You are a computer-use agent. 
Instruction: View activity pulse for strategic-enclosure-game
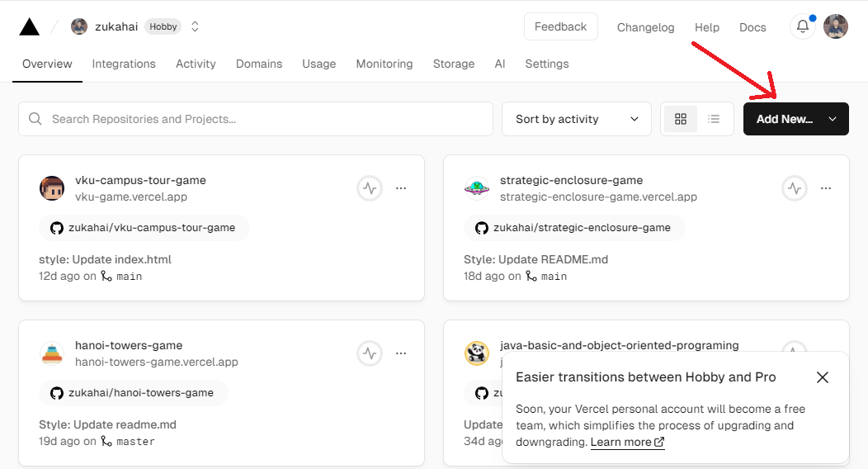[x=795, y=188]
